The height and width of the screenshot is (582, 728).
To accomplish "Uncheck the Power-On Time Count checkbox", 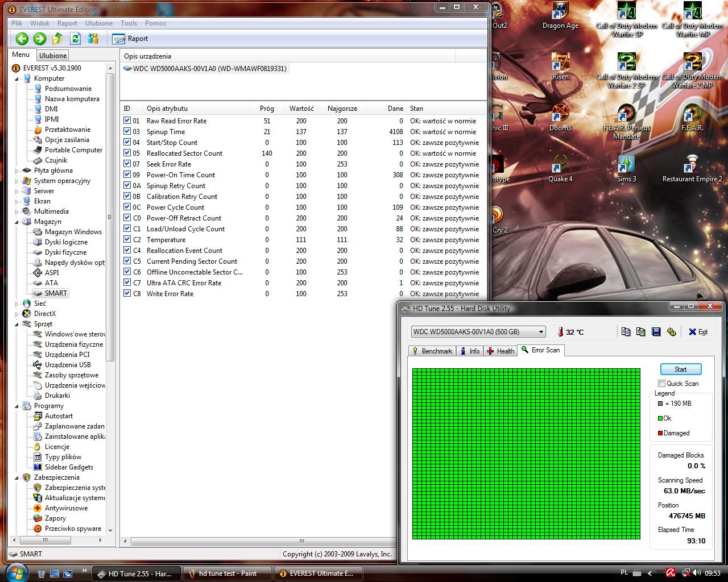I will point(127,174).
